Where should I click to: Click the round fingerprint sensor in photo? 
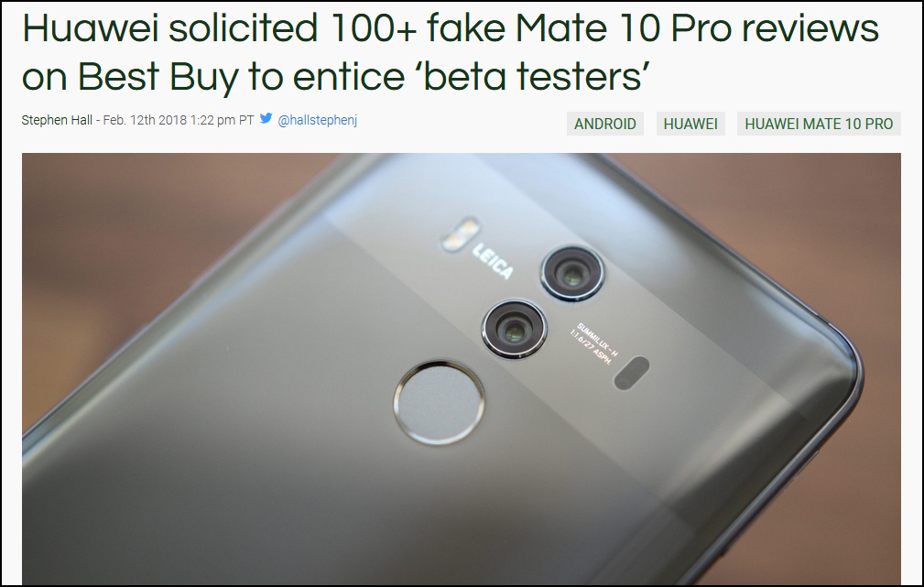439,402
